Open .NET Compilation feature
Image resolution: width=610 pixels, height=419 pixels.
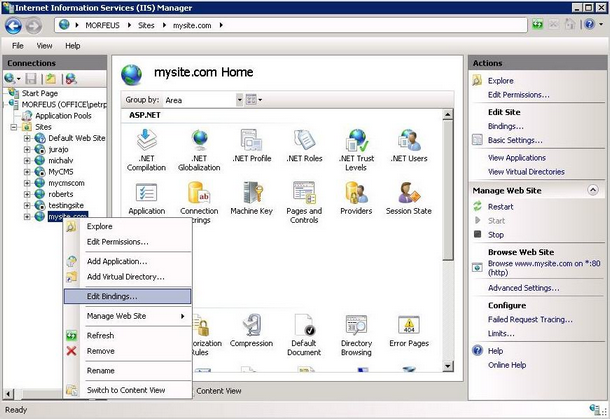[146, 150]
